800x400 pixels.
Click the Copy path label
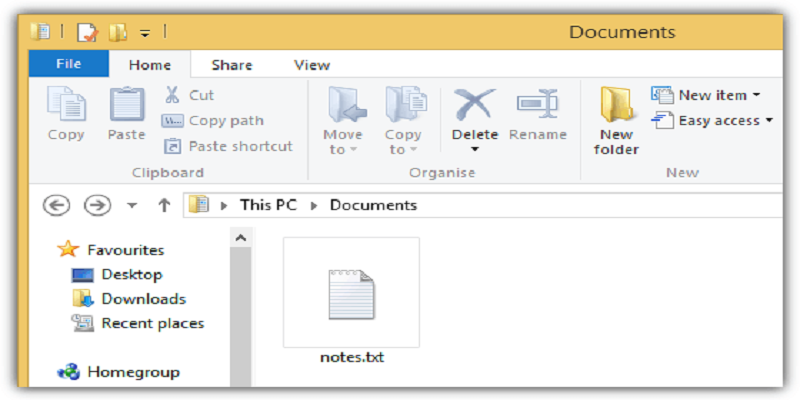click(x=227, y=121)
